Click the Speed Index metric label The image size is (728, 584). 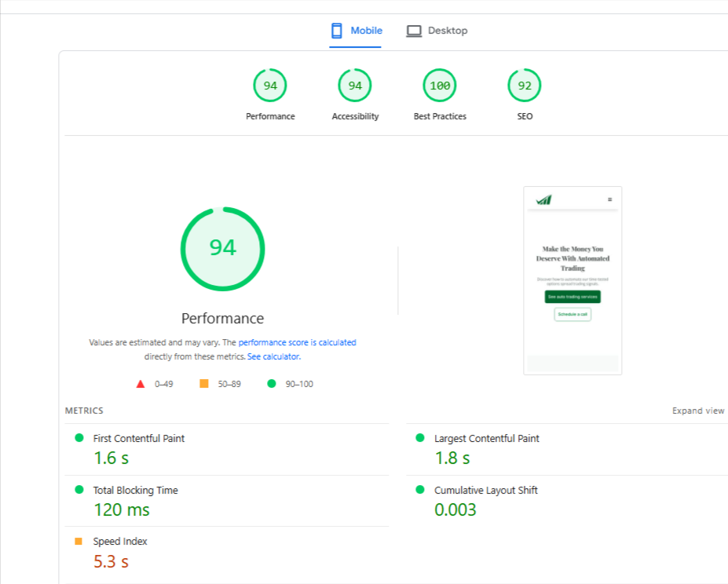[x=120, y=542]
